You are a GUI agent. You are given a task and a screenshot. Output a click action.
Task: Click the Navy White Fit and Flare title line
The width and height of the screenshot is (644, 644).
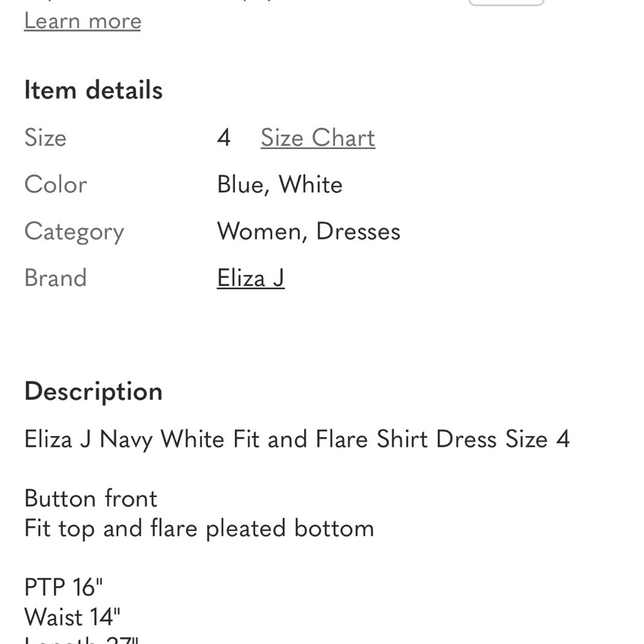(297, 439)
